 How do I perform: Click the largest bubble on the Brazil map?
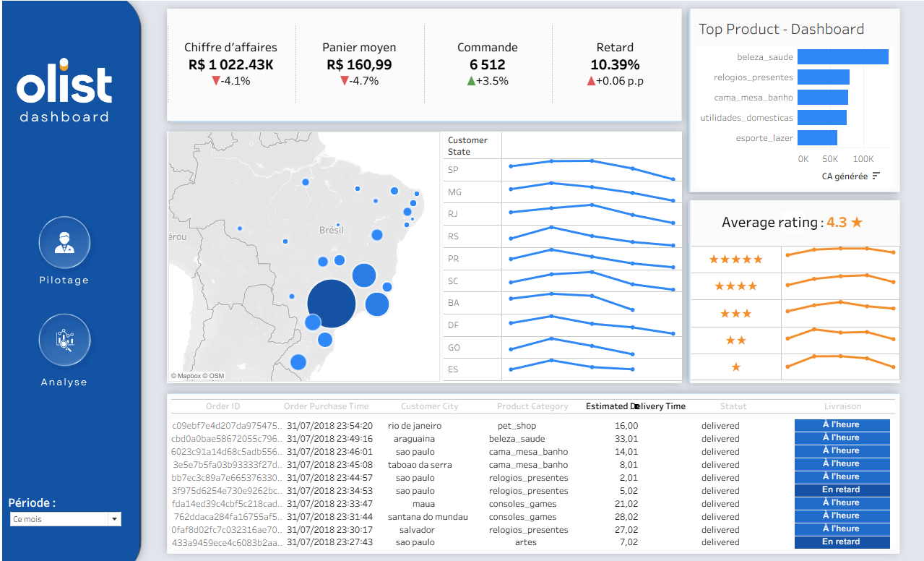(x=330, y=301)
